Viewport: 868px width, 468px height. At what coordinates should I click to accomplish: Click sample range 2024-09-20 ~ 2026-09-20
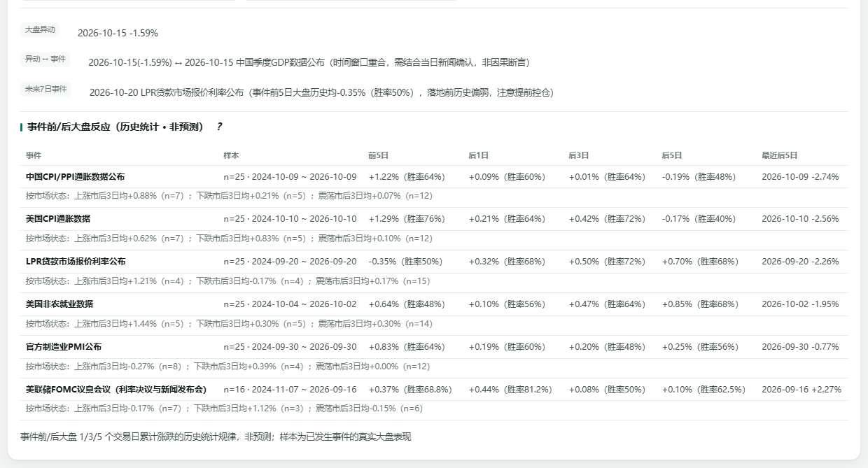tap(290, 262)
